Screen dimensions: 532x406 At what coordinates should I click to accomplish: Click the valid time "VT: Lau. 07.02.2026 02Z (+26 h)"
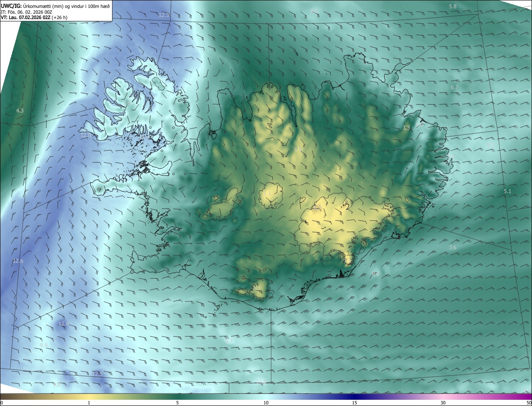pos(34,17)
